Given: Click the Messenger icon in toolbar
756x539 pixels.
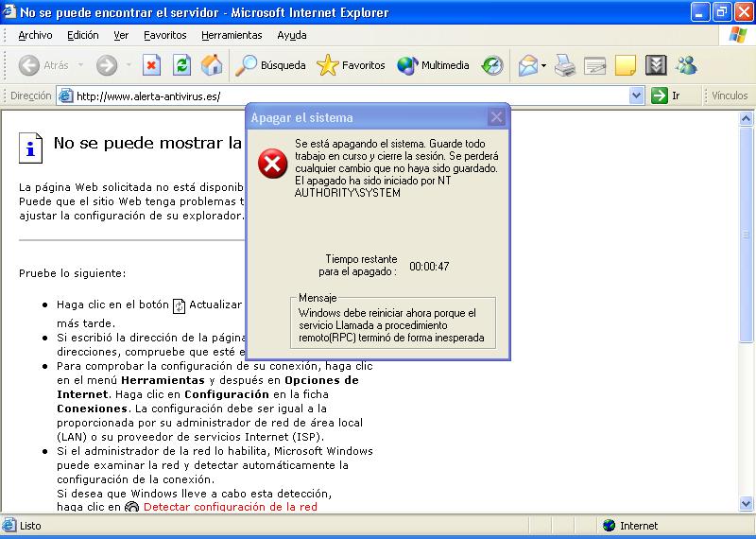Looking at the screenshot, I should (x=686, y=65).
